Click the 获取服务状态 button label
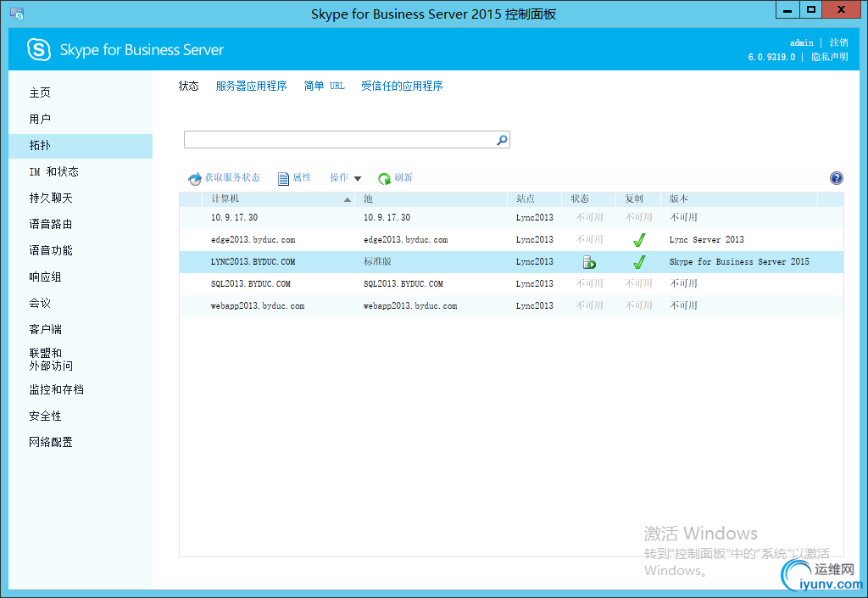Screen dimensions: 868x598 tap(232, 178)
